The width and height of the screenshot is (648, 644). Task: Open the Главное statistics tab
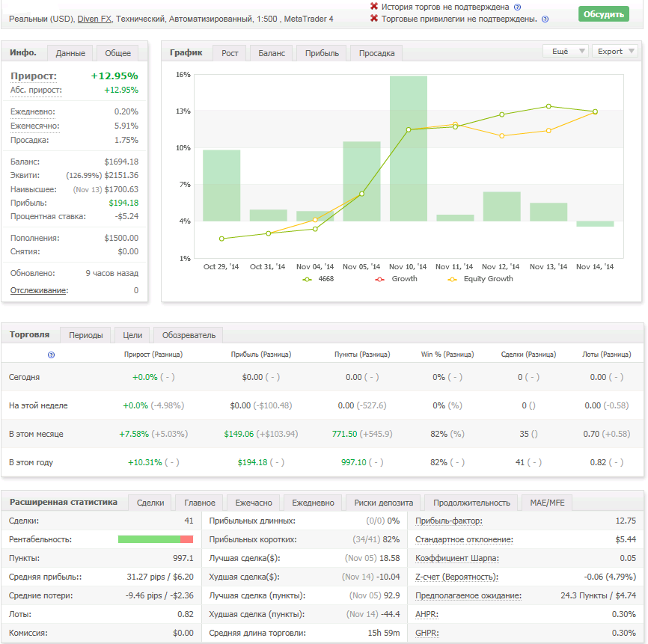pos(200,503)
